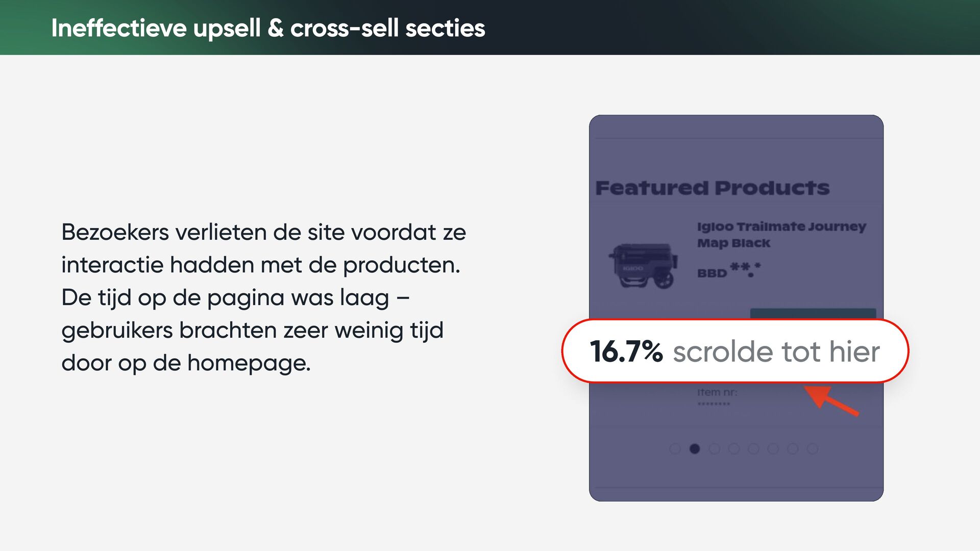Select the fourth carousel pagination dot
The height and width of the screenshot is (551, 980).
[734, 449]
